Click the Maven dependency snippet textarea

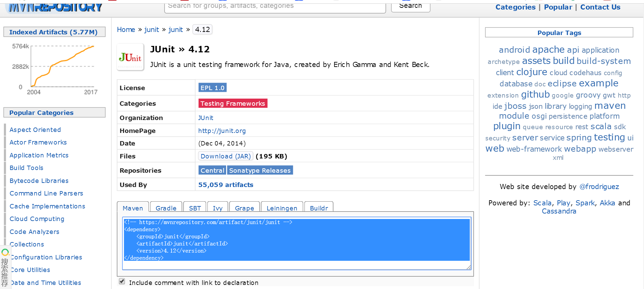coord(297,243)
